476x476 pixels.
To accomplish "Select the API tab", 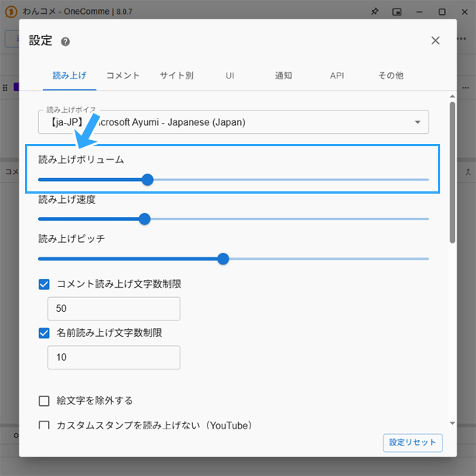I will (337, 75).
